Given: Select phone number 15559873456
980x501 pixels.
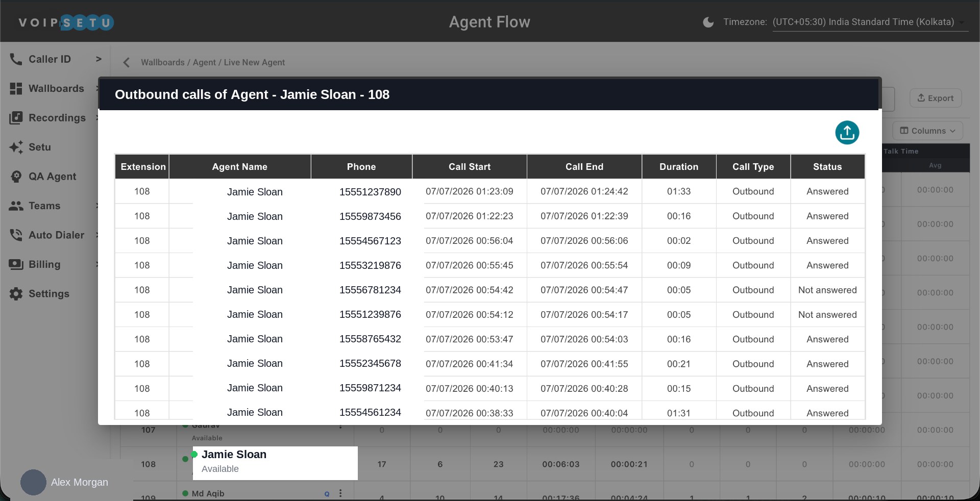Looking at the screenshot, I should click(x=370, y=216).
